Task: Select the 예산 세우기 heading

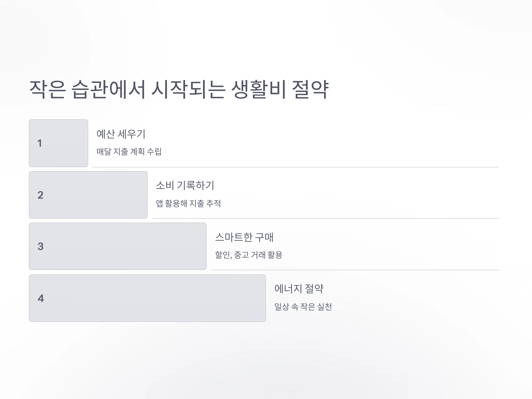Action: click(x=121, y=134)
